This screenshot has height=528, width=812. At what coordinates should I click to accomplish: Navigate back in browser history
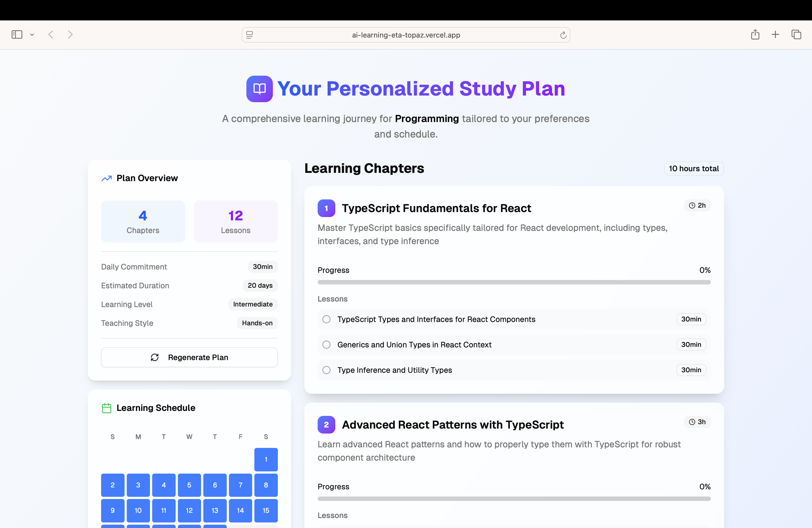click(51, 35)
